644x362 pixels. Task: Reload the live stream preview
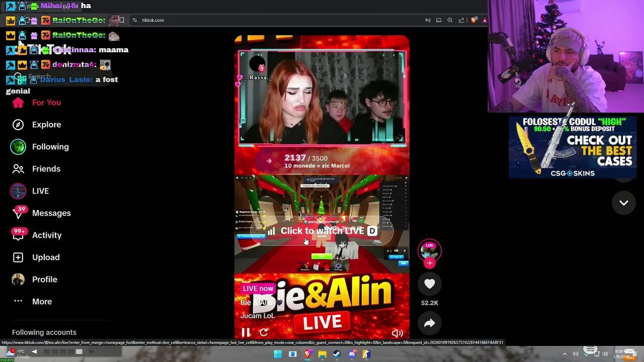coord(264,332)
